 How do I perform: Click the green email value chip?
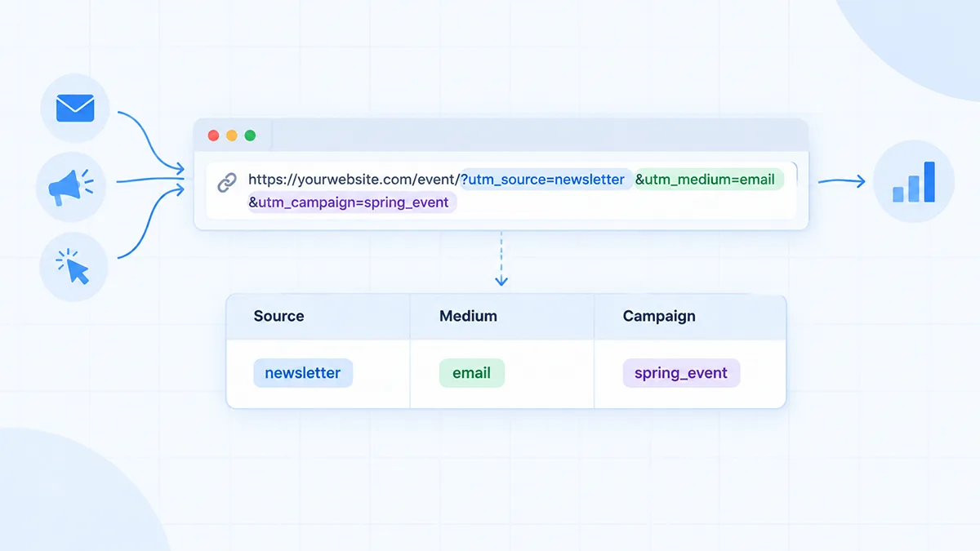click(472, 373)
